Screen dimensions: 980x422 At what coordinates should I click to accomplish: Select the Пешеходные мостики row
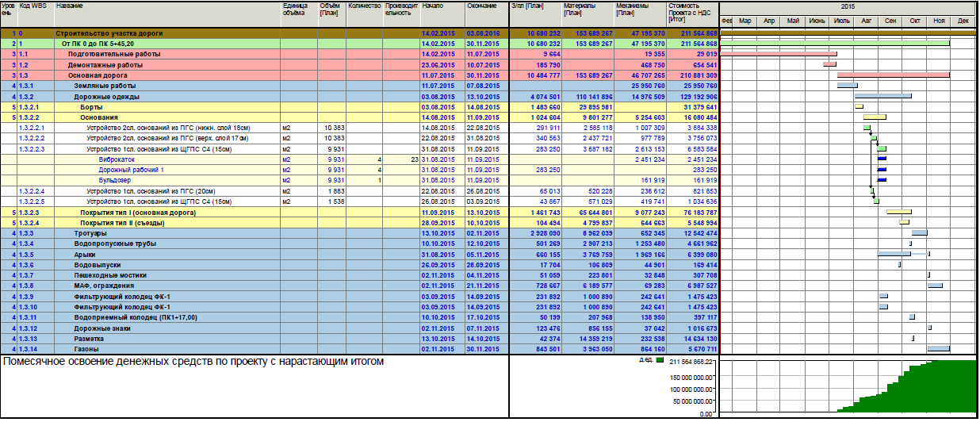pos(360,274)
